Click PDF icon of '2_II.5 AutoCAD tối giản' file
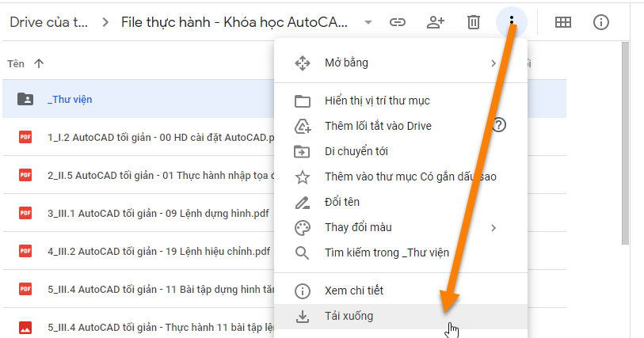The width and height of the screenshot is (644, 338). pyautogui.click(x=25, y=175)
